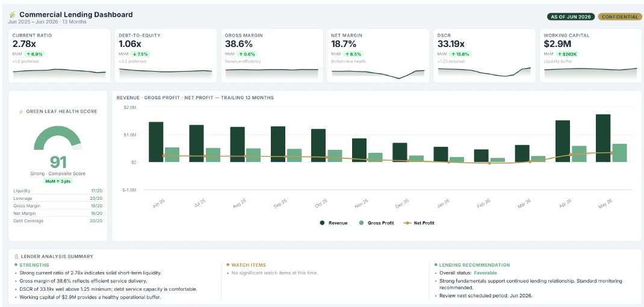This screenshot has width=644, height=307.
Task: Toggle the Revenue legend entry
Action: click(x=333, y=223)
